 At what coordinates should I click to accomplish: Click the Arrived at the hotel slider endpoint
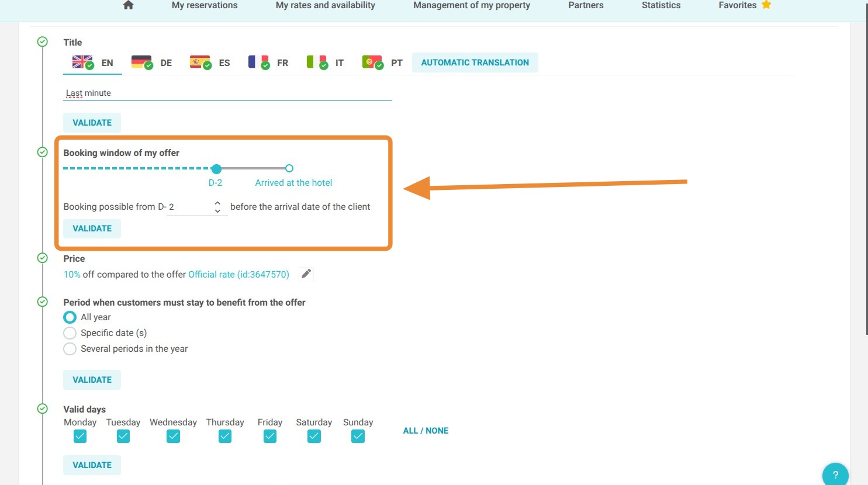click(289, 168)
